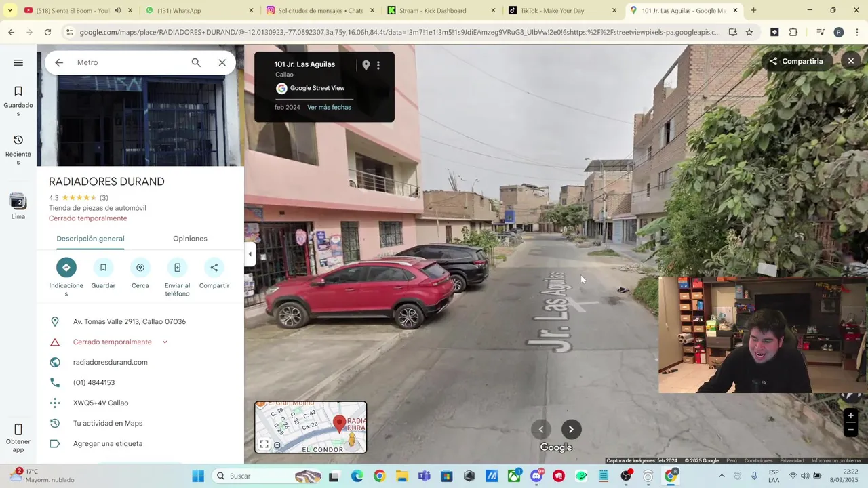Switch to Descripción general tab
868x488 pixels.
click(90, 239)
